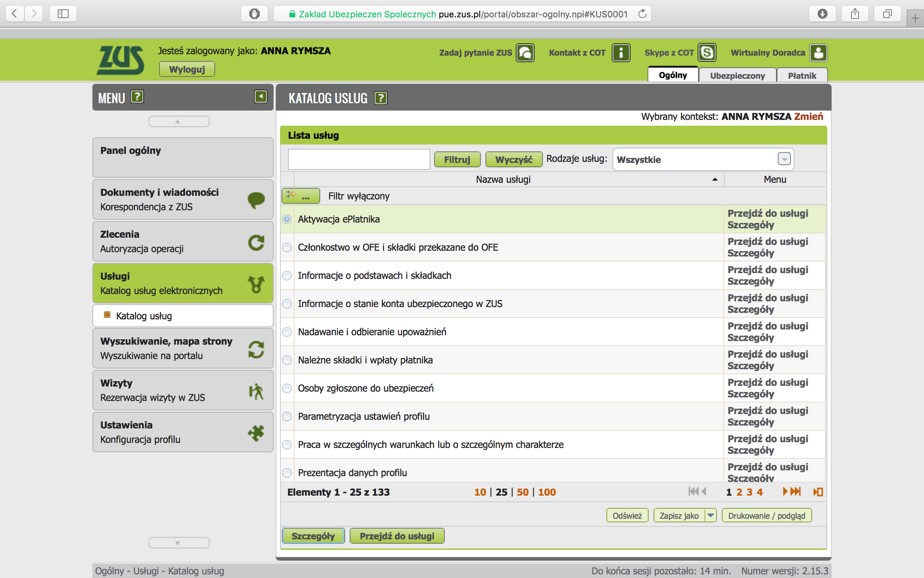Click the Kontakt z COT info icon
924x578 pixels.
(621, 53)
